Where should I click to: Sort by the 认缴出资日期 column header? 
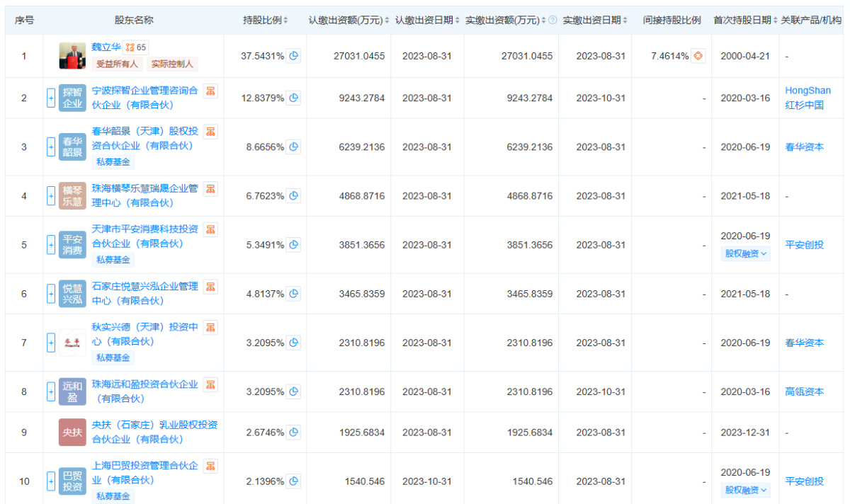[x=427, y=21]
